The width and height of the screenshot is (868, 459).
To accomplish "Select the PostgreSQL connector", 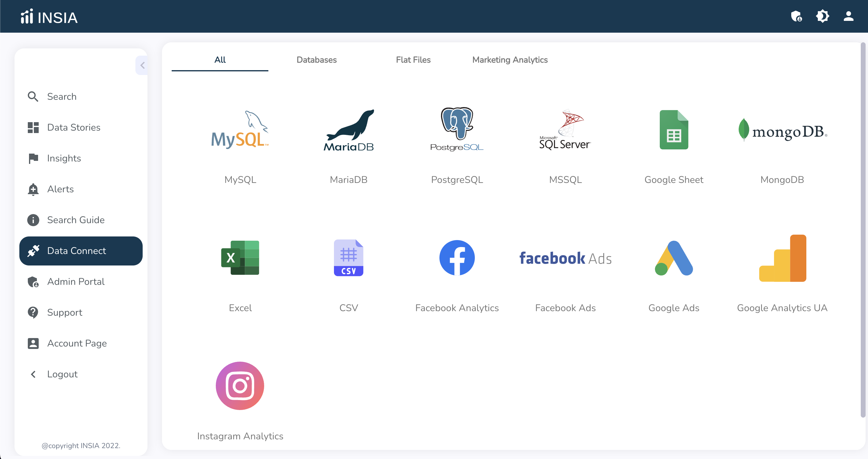I will pyautogui.click(x=457, y=145).
